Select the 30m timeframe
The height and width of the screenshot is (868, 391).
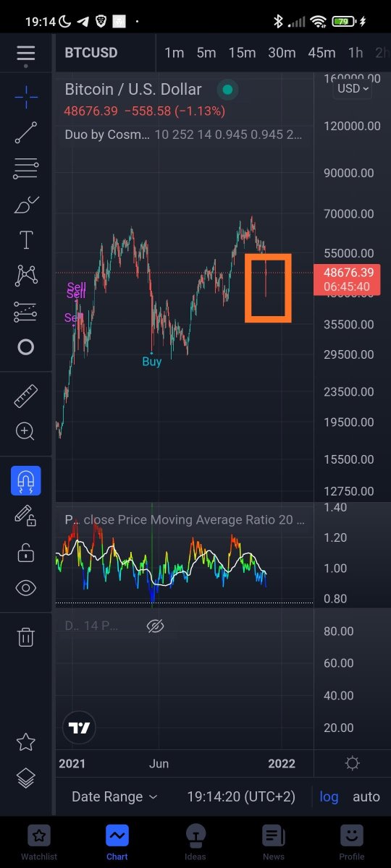pyautogui.click(x=282, y=53)
